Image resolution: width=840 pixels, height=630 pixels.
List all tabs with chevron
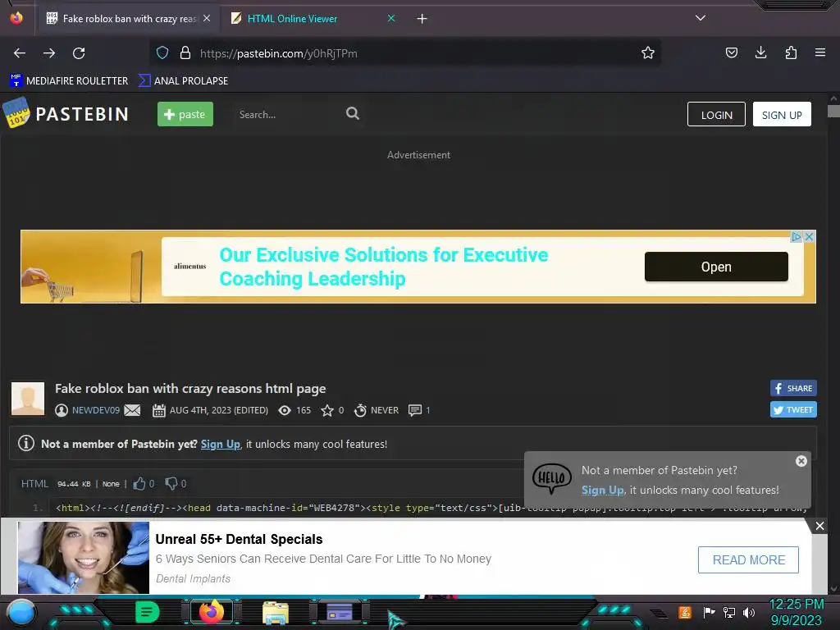pos(701,18)
